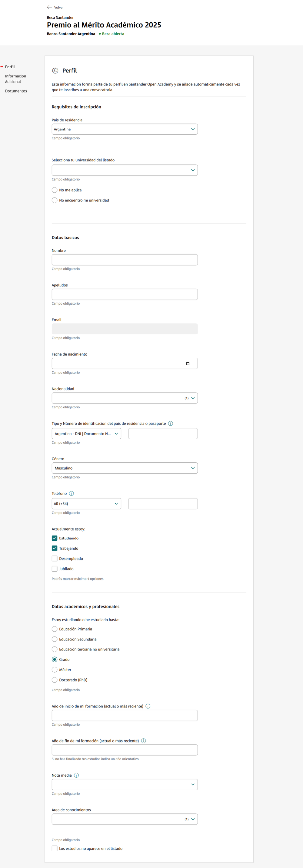Screen dimensions: 303x868
Task: Select the Máster education radio button
Action: click(55, 670)
